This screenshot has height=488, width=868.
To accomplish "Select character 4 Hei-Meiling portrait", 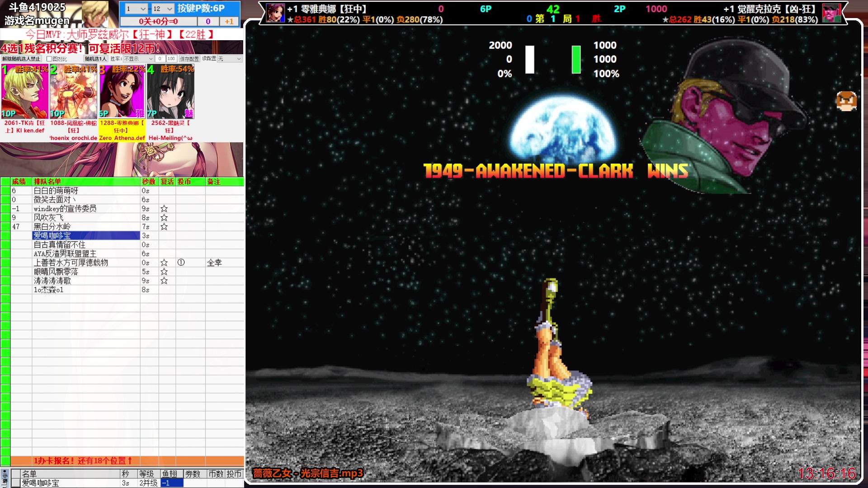I will 170,92.
